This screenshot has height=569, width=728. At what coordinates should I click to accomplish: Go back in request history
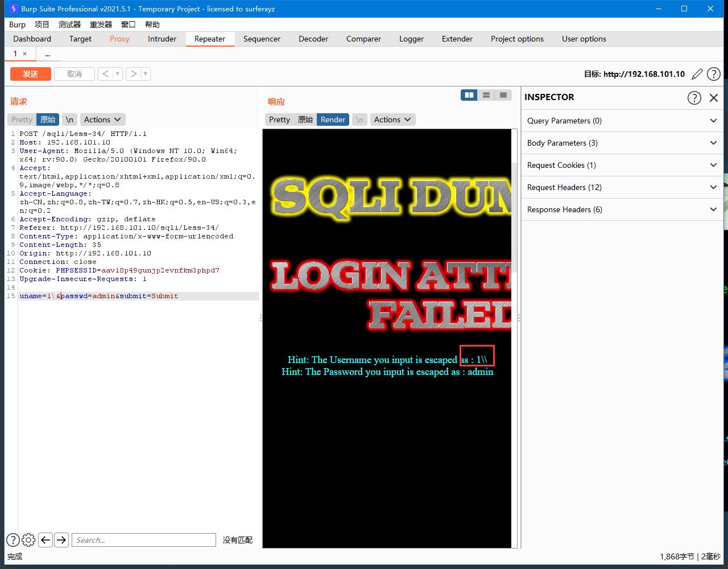pos(105,73)
